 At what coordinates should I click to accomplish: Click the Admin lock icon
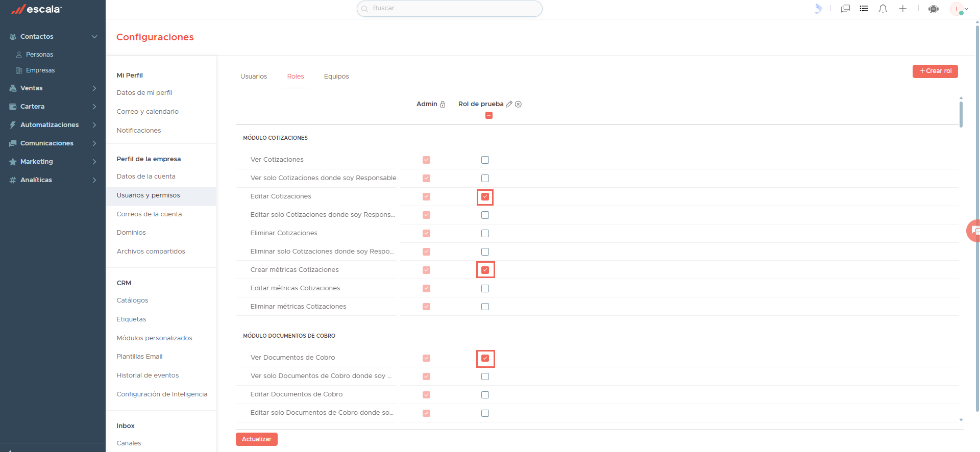pos(443,104)
